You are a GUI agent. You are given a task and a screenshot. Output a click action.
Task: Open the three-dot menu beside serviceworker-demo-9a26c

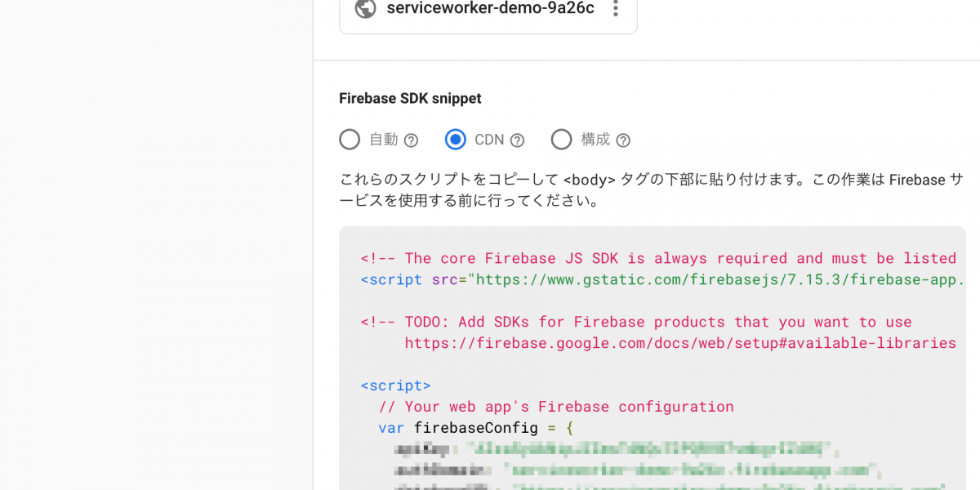coord(616,9)
